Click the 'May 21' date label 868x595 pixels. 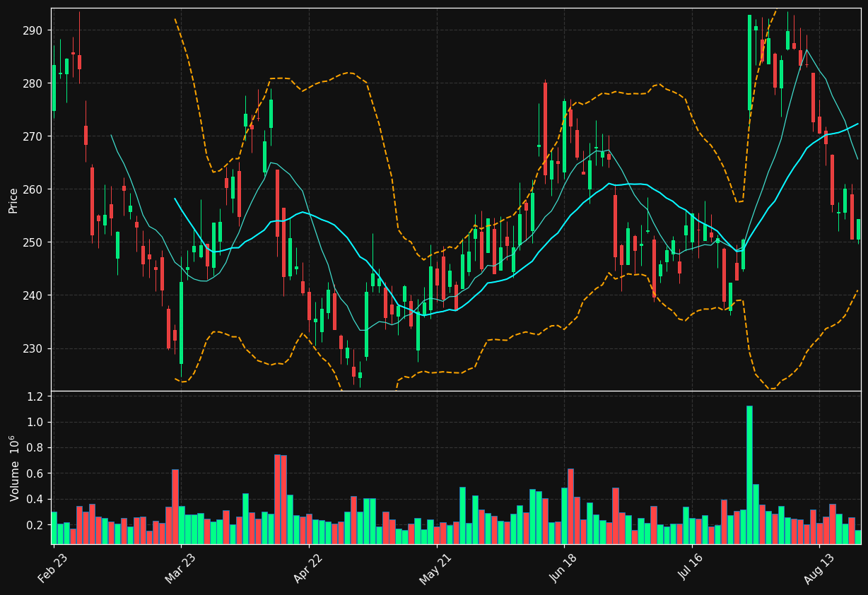(435, 569)
